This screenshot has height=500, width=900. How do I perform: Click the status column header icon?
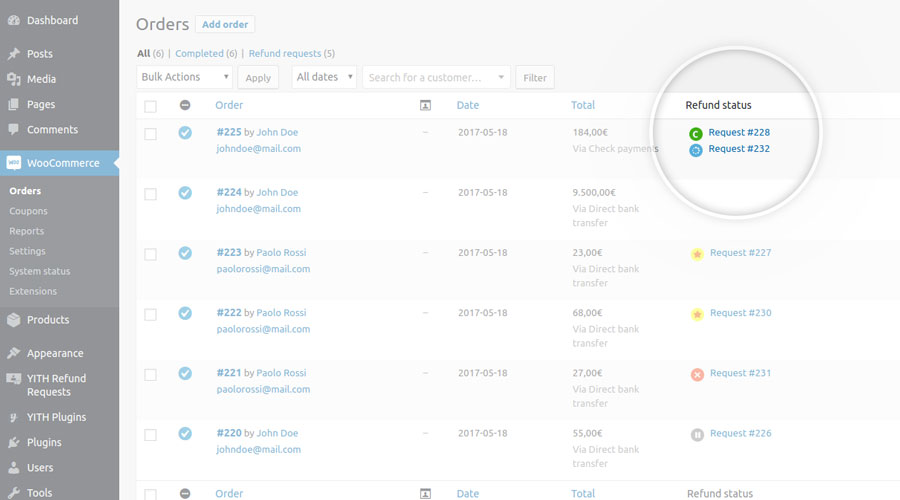185,105
